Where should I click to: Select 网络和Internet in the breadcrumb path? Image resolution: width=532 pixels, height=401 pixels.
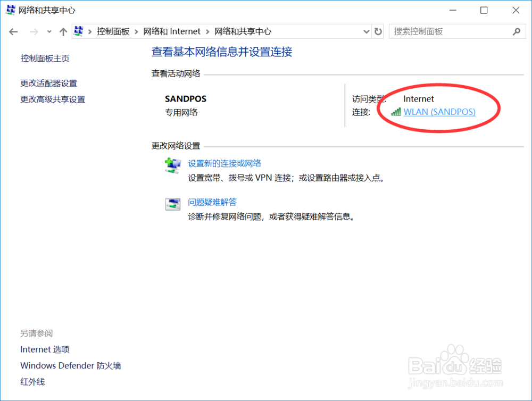coord(172,31)
